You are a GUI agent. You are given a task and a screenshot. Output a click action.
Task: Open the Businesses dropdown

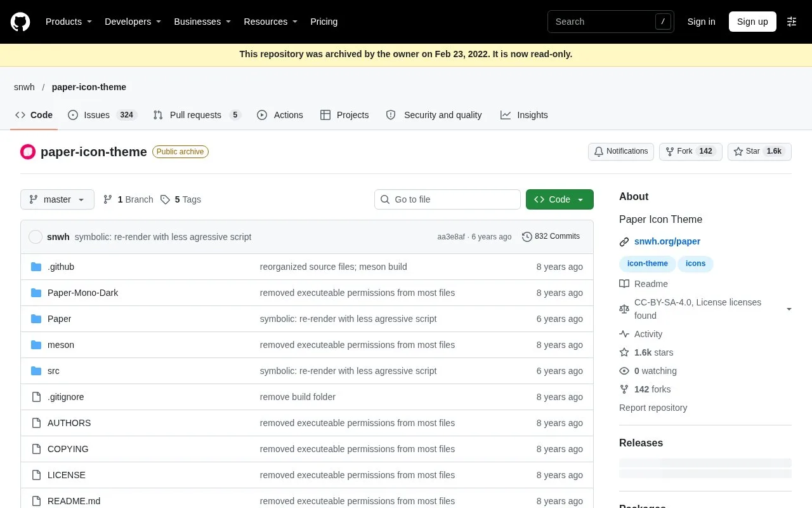tap(202, 22)
